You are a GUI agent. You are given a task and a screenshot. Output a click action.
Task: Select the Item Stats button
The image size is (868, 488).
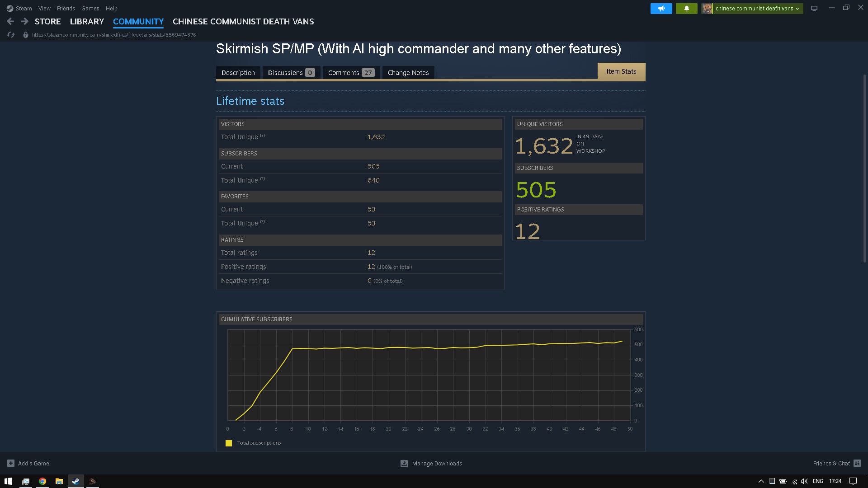coord(621,71)
